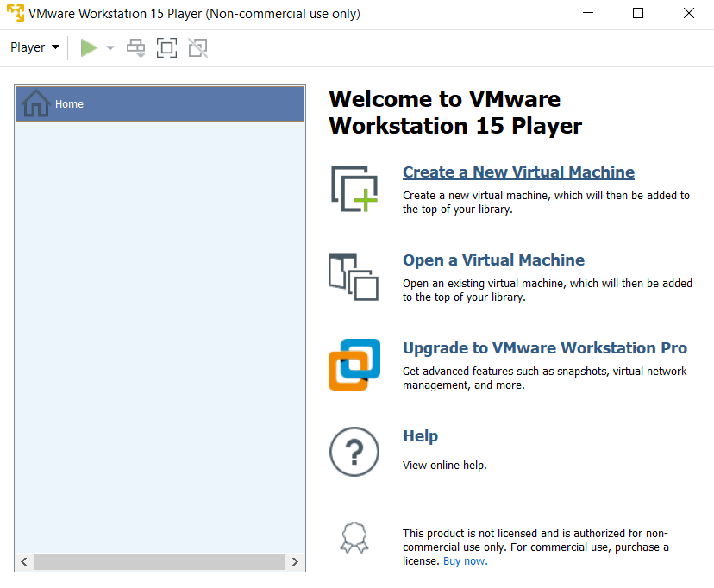Click Open a Virtual Machine link
This screenshot has width=714, height=588.
pyautogui.click(x=493, y=260)
